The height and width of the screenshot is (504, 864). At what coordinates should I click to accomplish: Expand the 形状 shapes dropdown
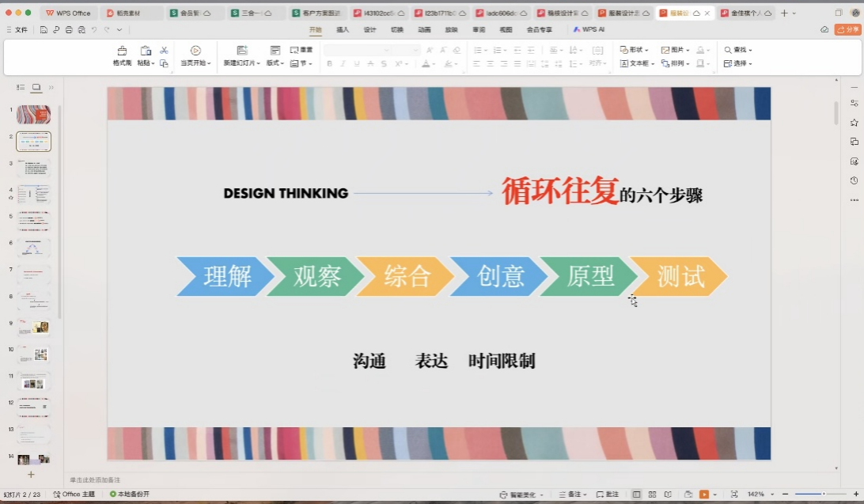[x=635, y=50]
